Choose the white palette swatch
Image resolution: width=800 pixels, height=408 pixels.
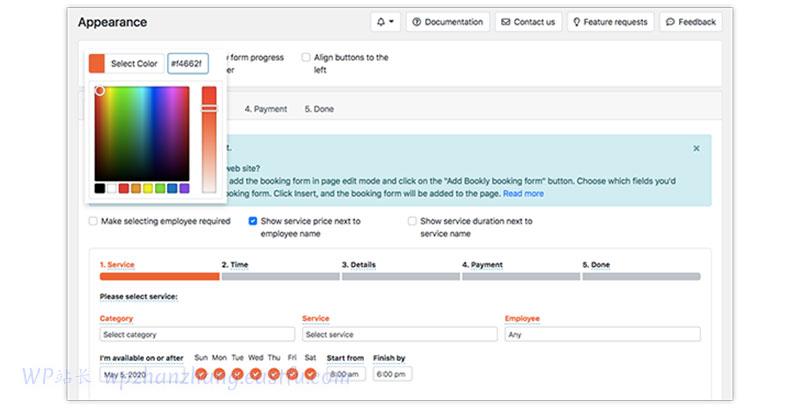112,188
